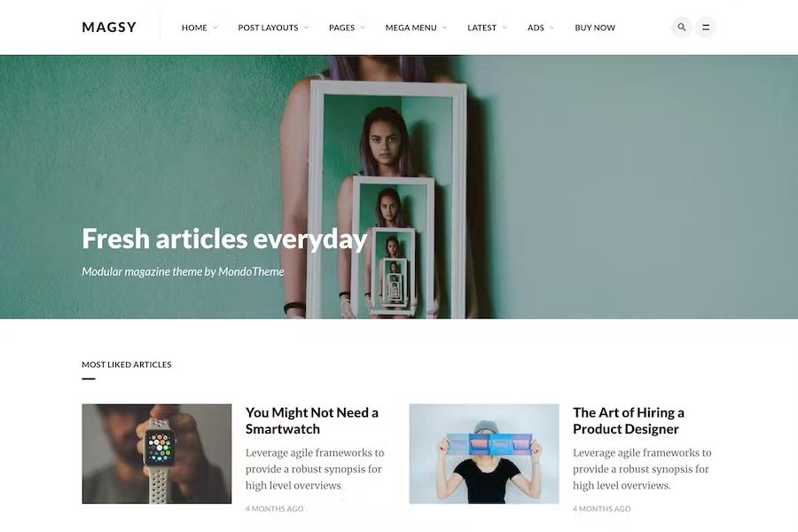
Task: Select the Mega Menu nav item
Action: tap(411, 27)
